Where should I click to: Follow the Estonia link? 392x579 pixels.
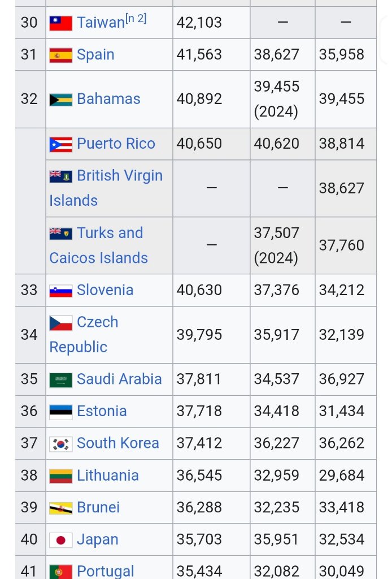[x=102, y=412]
